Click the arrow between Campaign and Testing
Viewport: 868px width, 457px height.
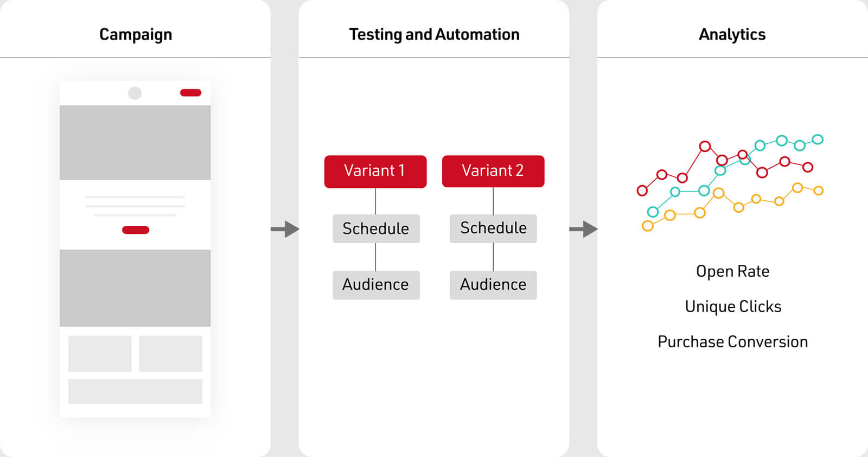pyautogui.click(x=285, y=229)
